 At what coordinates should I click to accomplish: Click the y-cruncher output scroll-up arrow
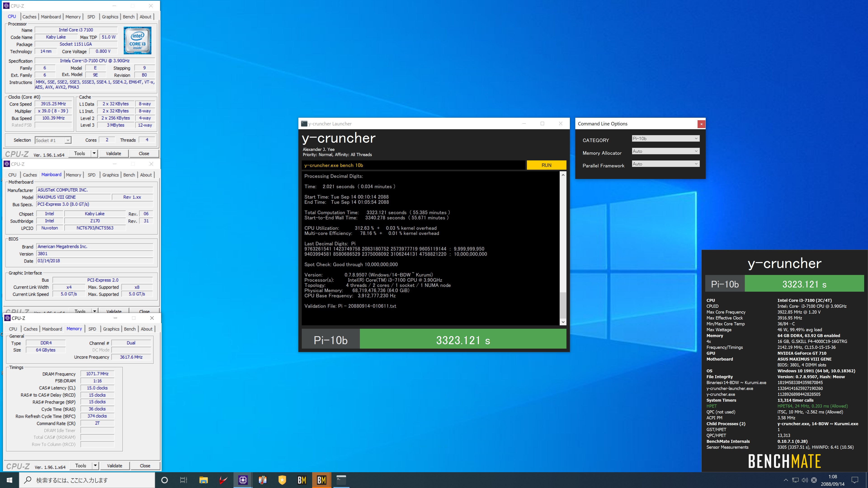point(563,175)
